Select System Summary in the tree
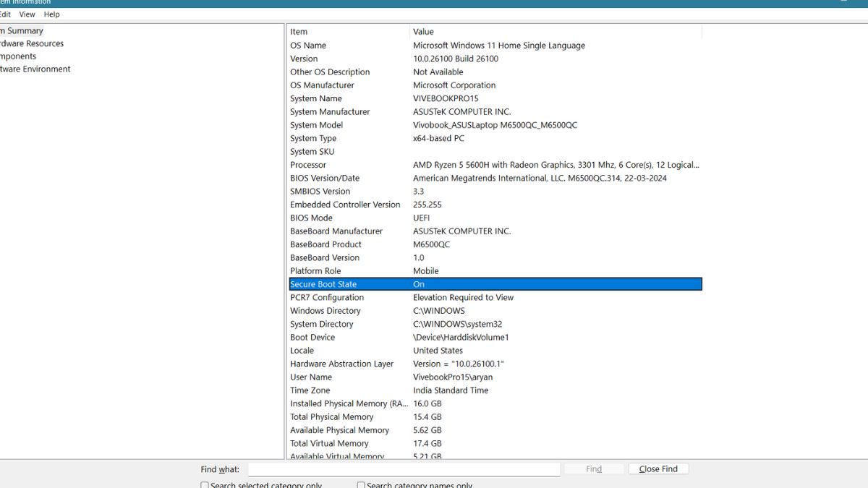868x488 pixels. tap(23, 31)
